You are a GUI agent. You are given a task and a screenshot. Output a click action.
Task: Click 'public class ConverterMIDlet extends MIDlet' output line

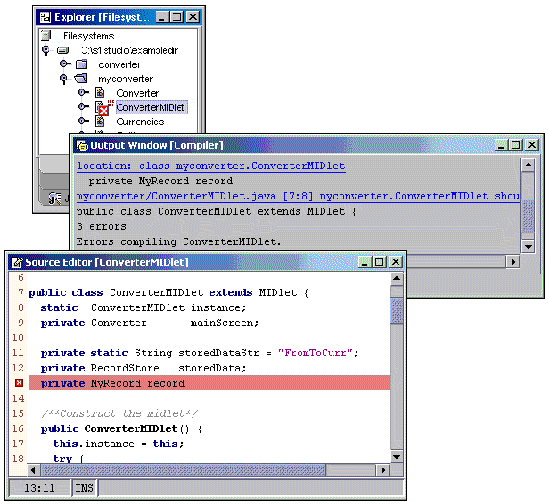tap(217, 212)
